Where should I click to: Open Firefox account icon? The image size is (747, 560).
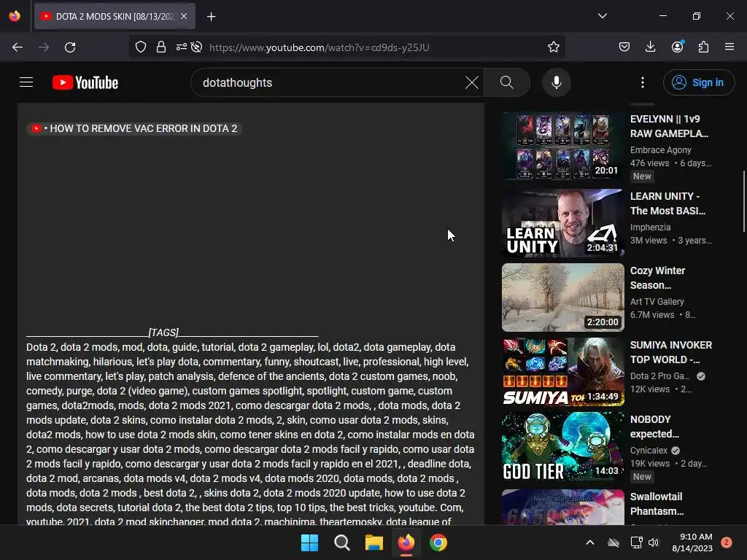pos(677,47)
